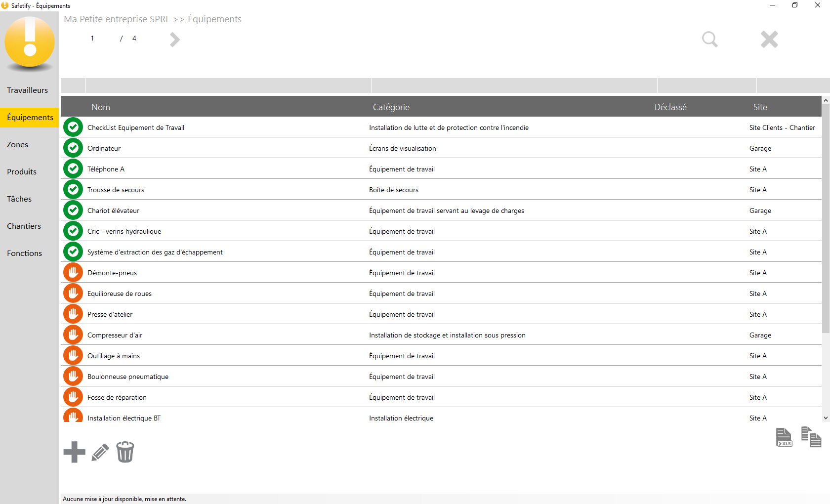The image size is (830, 504).
Task: Click the scrollbar down arrow
Action: click(826, 418)
